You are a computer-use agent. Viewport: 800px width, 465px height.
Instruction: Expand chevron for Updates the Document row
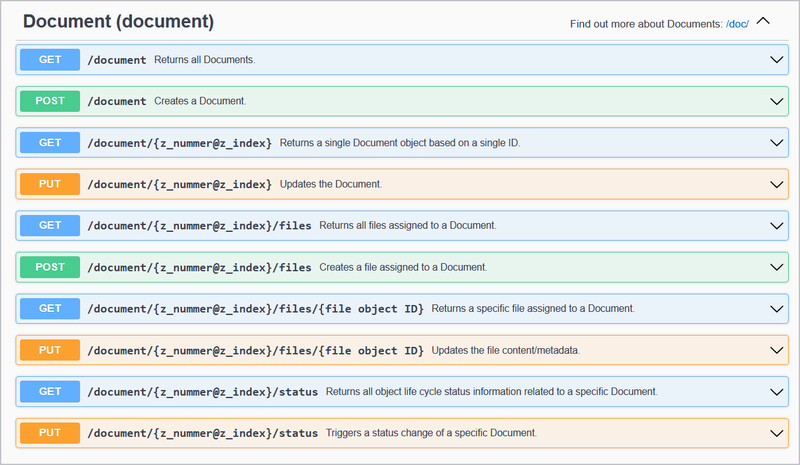[776, 184]
